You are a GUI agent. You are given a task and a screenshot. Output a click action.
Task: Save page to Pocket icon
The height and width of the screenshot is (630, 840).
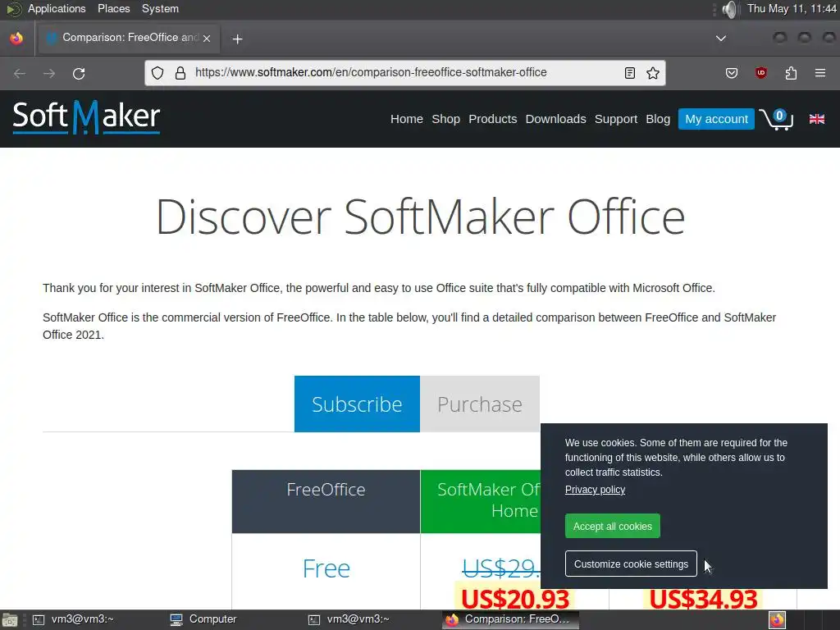coord(731,73)
